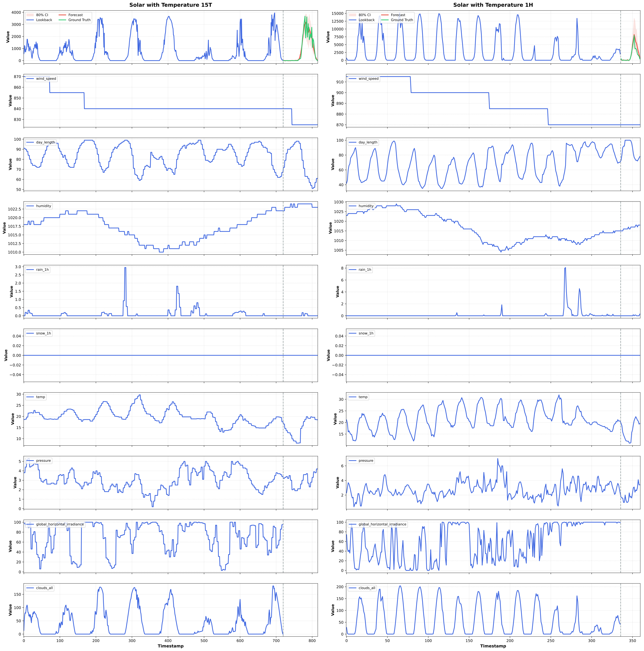This screenshot has height=651, width=644.
Task: Click pressure legend label in 15T column
Action: click(x=44, y=461)
